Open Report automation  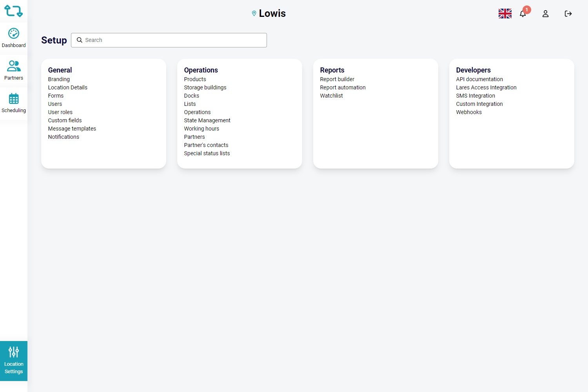343,87
